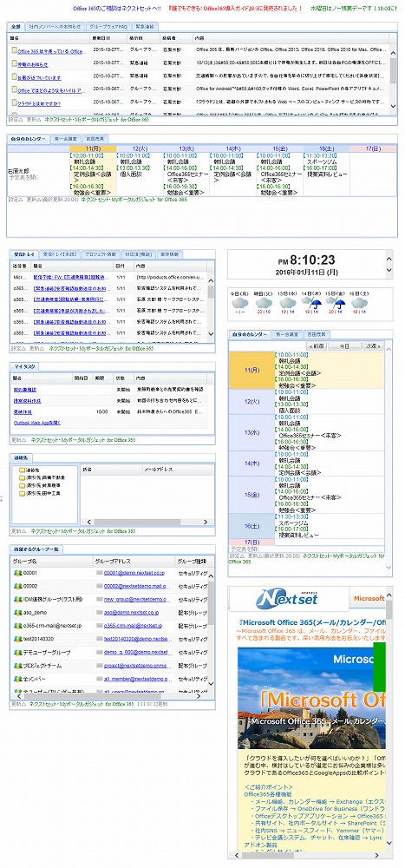Click group icon for プロジェクトチーム
Image resolution: width=405 pixels, height=868 pixels.
[x=17, y=666]
